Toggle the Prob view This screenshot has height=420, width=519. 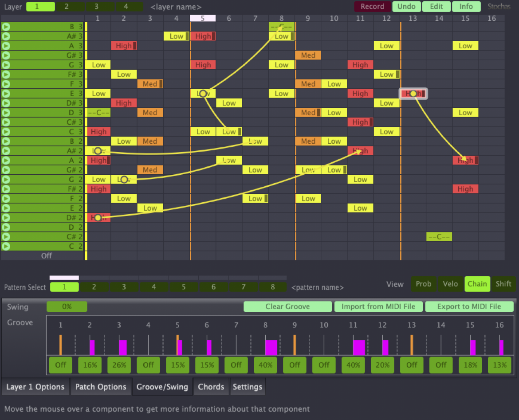click(x=423, y=284)
